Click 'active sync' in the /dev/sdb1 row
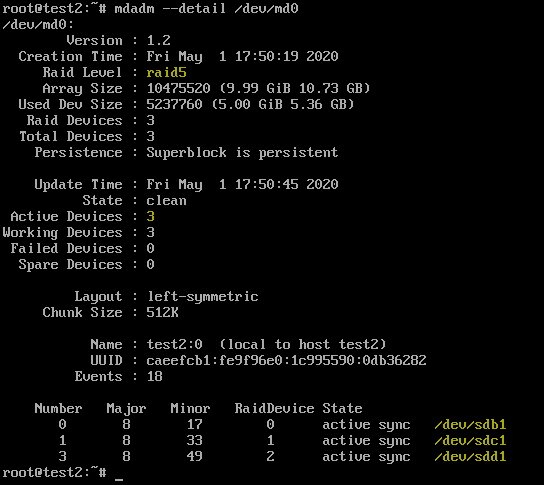544x485 pixels. click(x=366, y=425)
